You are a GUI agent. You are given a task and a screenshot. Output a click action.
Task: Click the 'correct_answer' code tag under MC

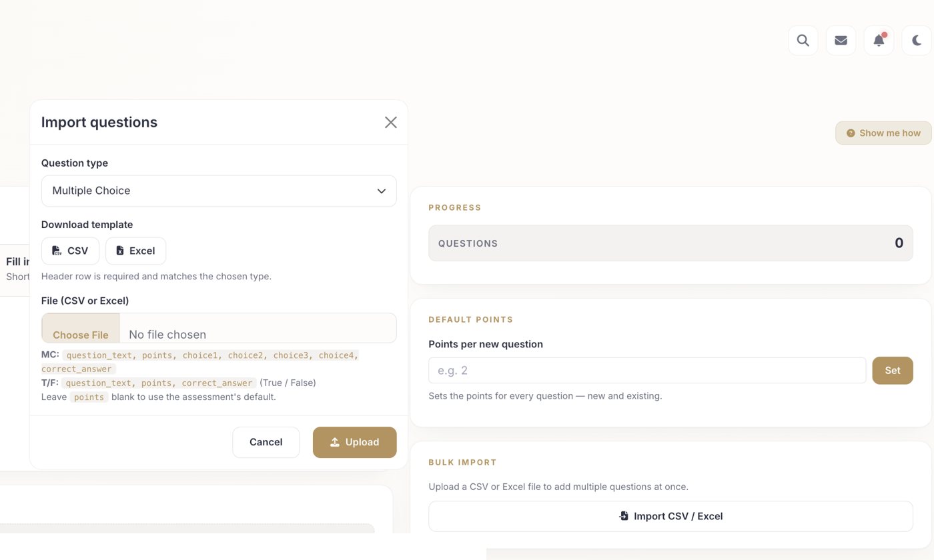tap(77, 369)
